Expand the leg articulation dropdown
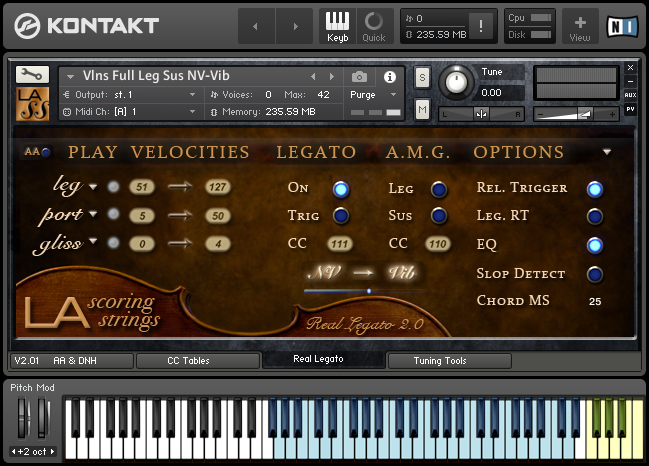Viewport: 649px width, 466px height. pyautogui.click(x=93, y=187)
